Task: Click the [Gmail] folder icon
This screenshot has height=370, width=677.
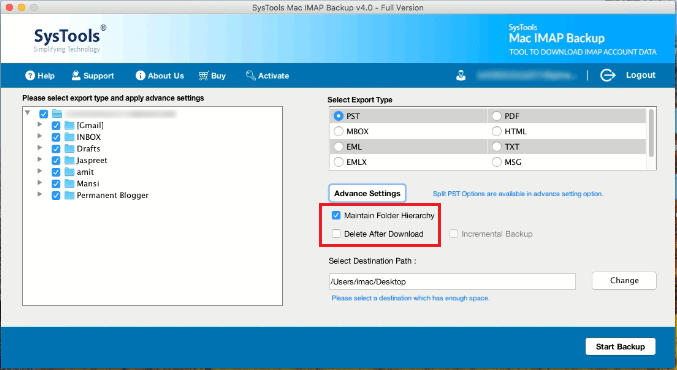Action: tap(69, 126)
